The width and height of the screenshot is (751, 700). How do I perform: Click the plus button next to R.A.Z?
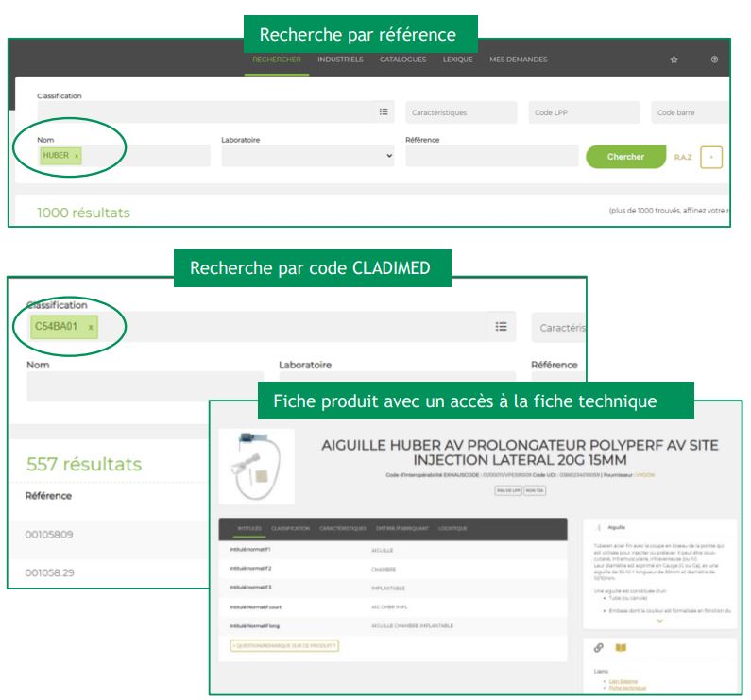tap(711, 157)
